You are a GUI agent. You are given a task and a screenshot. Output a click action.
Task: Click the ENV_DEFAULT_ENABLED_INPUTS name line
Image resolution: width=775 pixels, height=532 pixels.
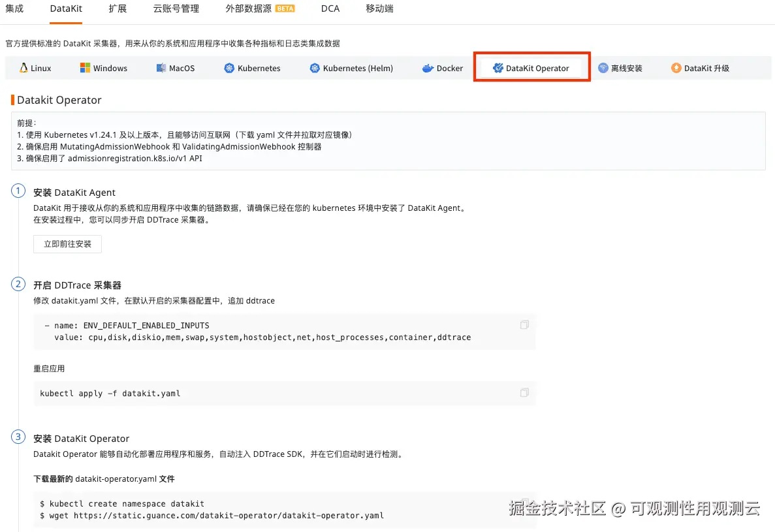click(x=127, y=326)
